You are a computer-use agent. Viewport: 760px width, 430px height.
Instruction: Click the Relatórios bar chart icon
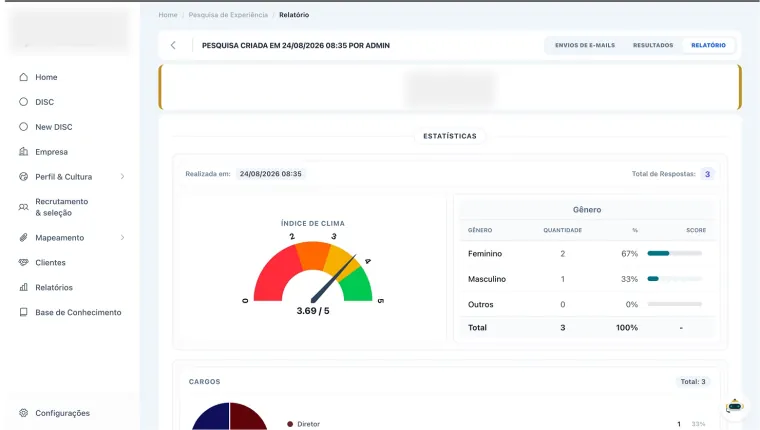(23, 287)
